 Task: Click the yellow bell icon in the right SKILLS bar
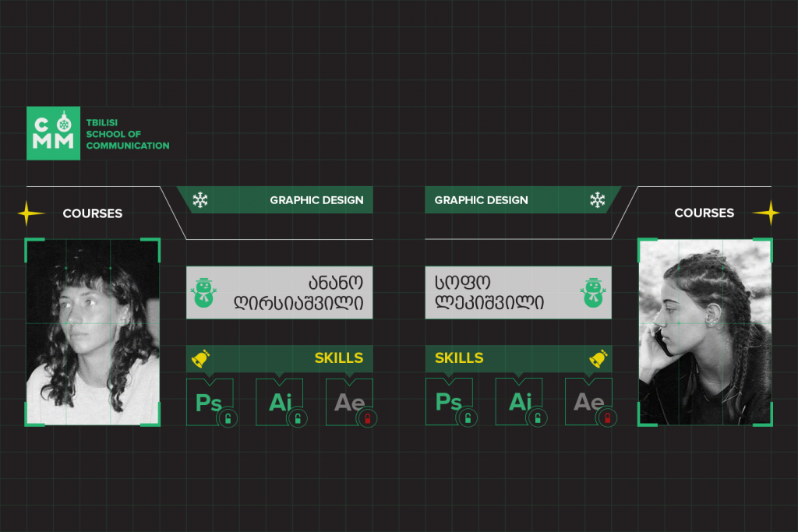598,358
